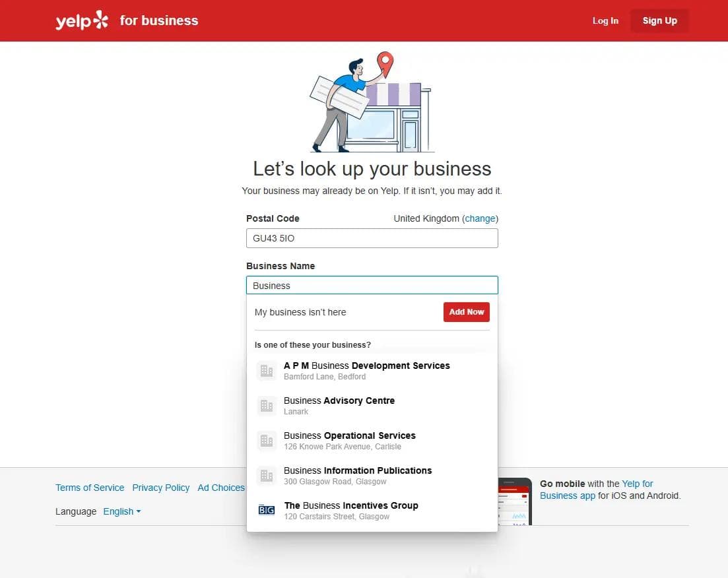Select The Business Incentives Group suggestion
Screen dimensions: 728x578
(372, 511)
